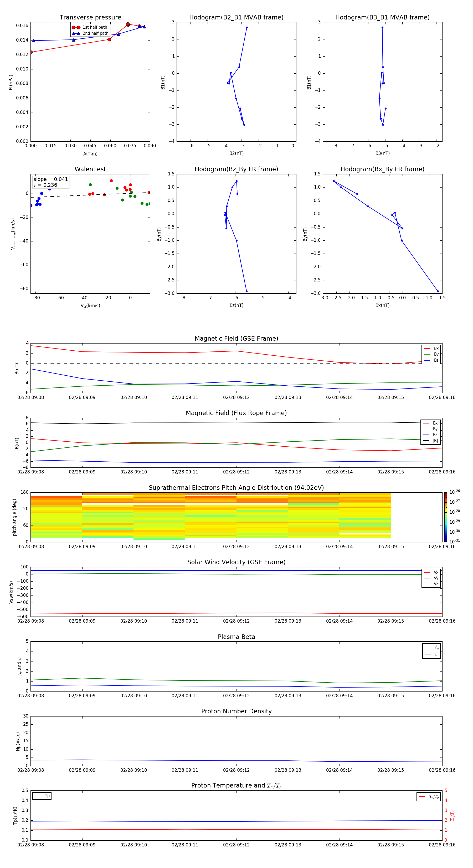Select the Te/Tp legend entry
Screen dimensions: 473x868
pos(429,796)
